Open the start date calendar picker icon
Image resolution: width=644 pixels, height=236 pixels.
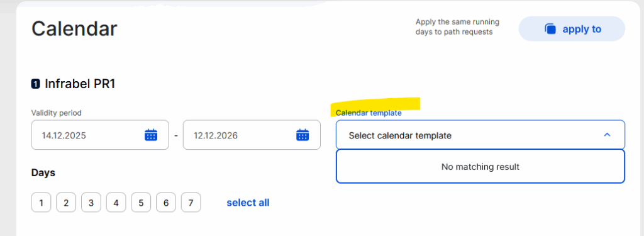(151, 135)
